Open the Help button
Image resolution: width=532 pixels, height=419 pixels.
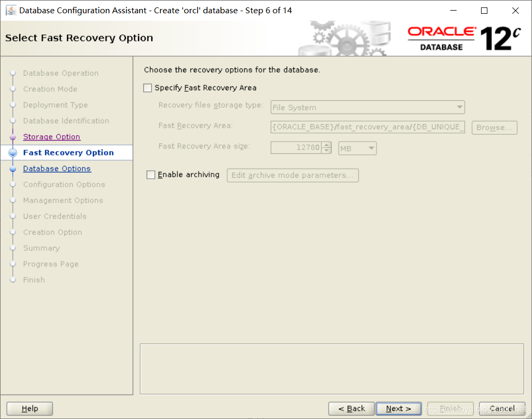pyautogui.click(x=30, y=408)
